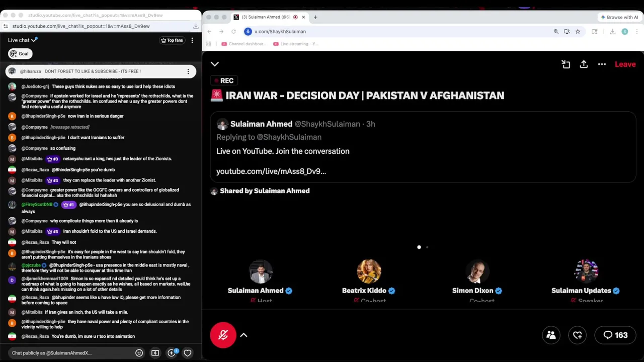This screenshot has width=644, height=362.
Task: Reload the X page
Action: [x=233, y=31]
